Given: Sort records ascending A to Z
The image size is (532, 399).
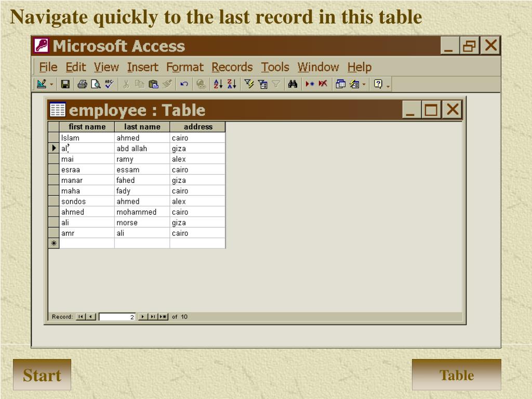Looking at the screenshot, I should pos(218,84).
